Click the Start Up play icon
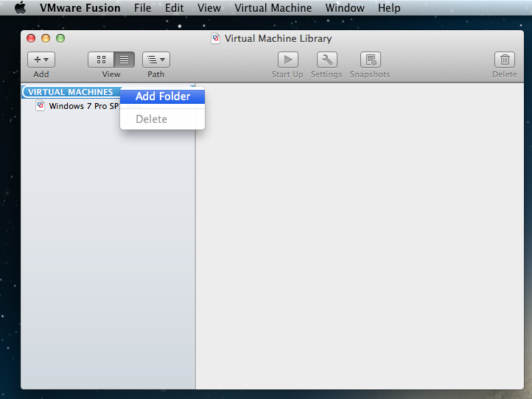This screenshot has width=532, height=399. (287, 60)
